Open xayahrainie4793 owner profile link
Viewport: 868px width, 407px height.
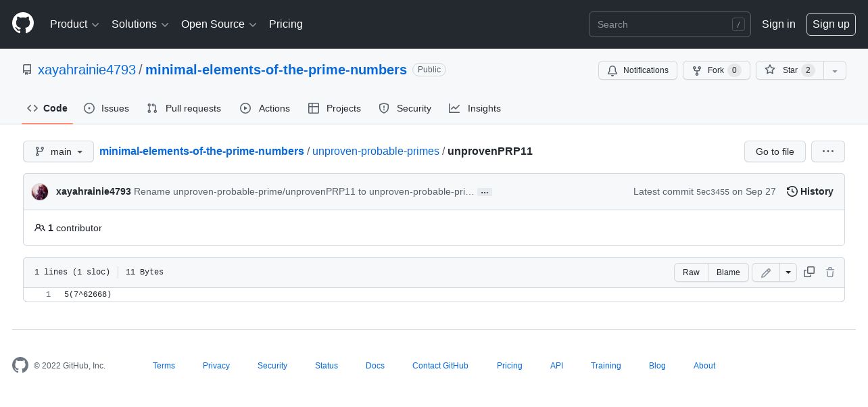coord(87,70)
